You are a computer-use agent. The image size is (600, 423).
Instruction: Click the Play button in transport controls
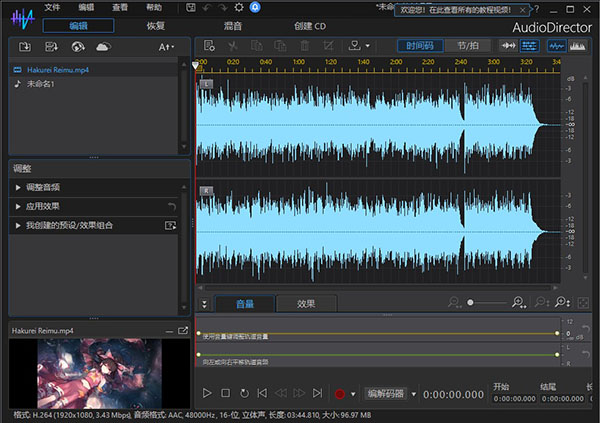pos(207,394)
